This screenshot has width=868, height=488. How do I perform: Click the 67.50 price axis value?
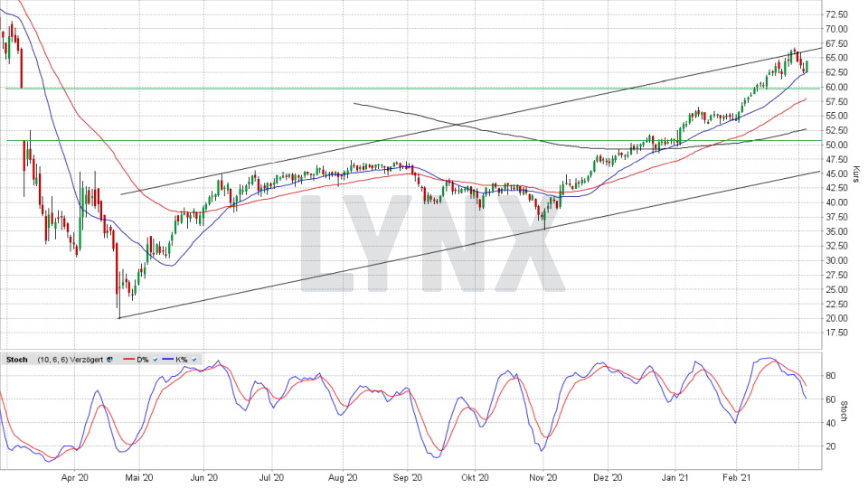835,43
